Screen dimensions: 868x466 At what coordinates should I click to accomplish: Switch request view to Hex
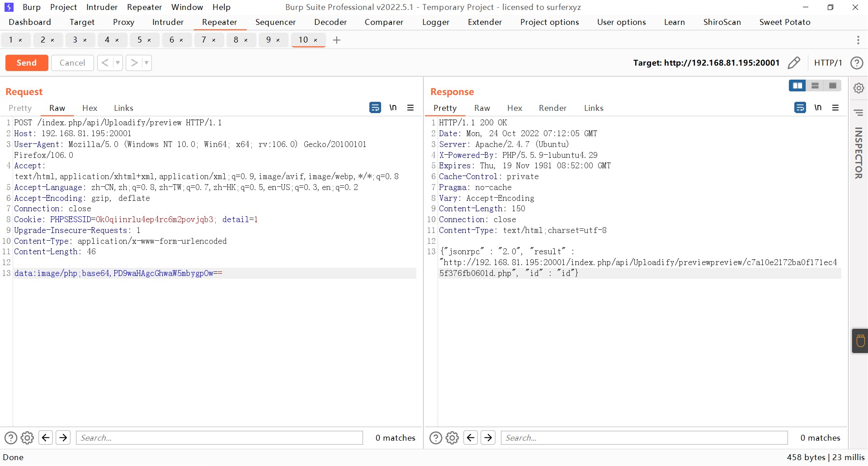(90, 108)
